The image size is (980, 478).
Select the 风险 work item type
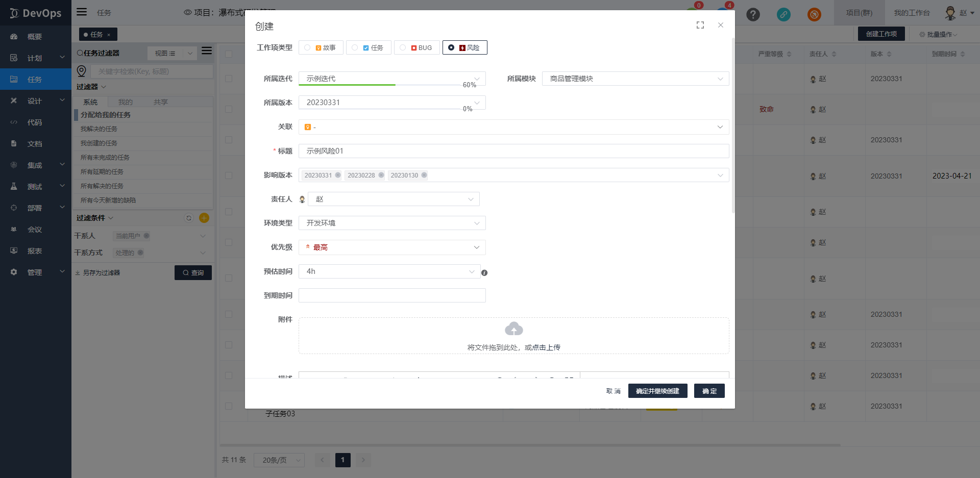click(465, 47)
